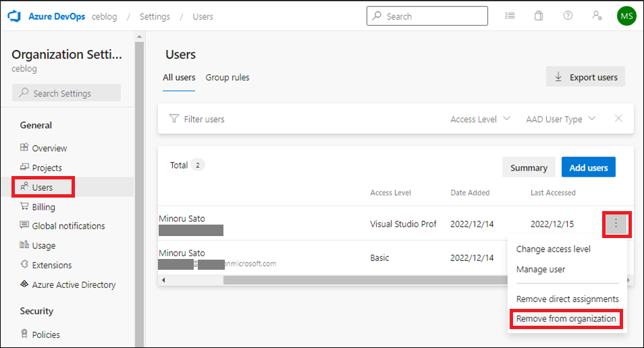Click the Export users button
The height and width of the screenshot is (348, 644).
click(x=585, y=77)
